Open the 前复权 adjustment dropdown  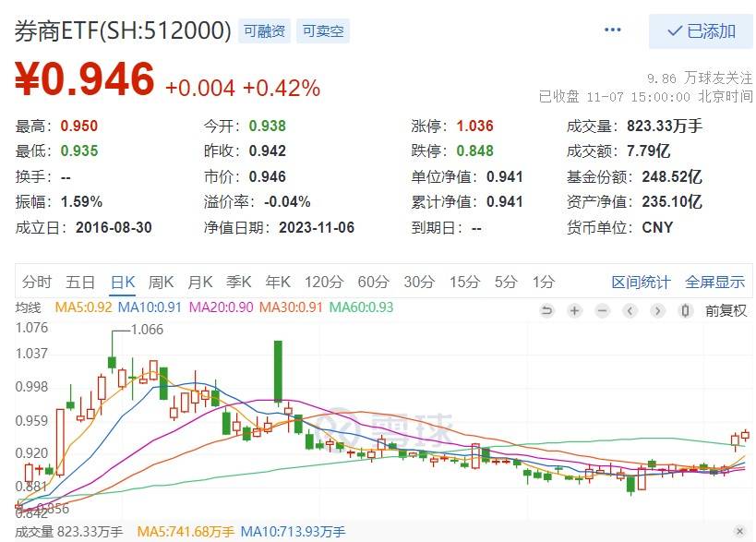(x=726, y=310)
